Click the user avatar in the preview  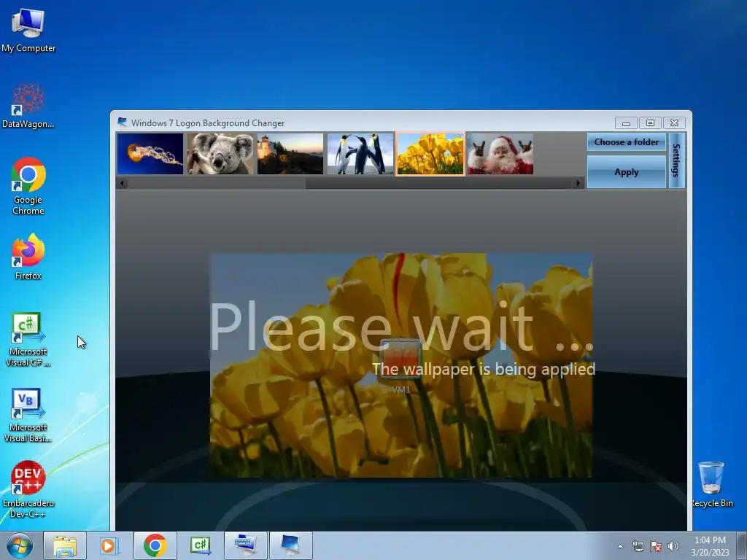[400, 359]
